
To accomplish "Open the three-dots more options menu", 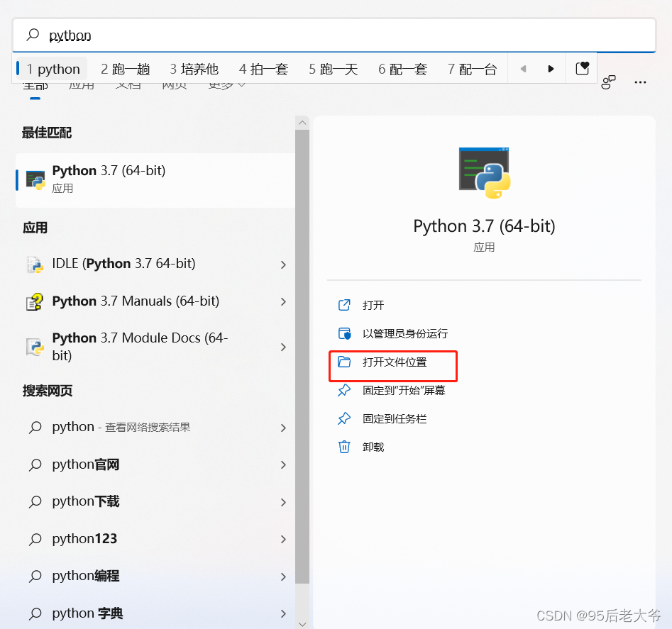I will click(x=640, y=82).
